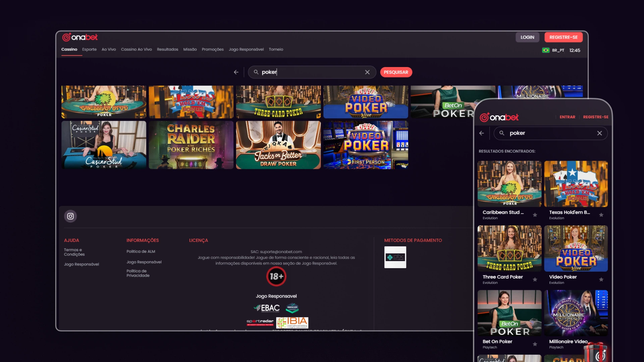Viewport: 644px width, 362px height.
Task: Clear the desktop poker search text
Action: point(367,72)
